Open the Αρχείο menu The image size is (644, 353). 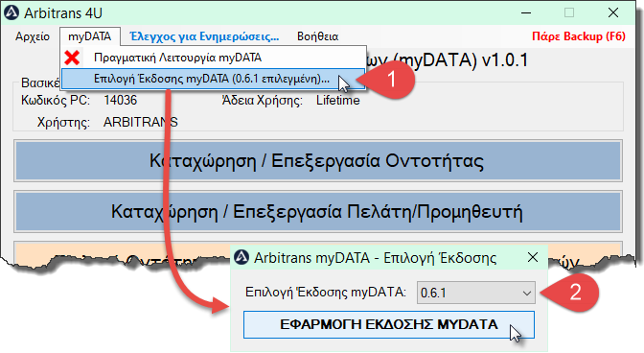point(33,36)
